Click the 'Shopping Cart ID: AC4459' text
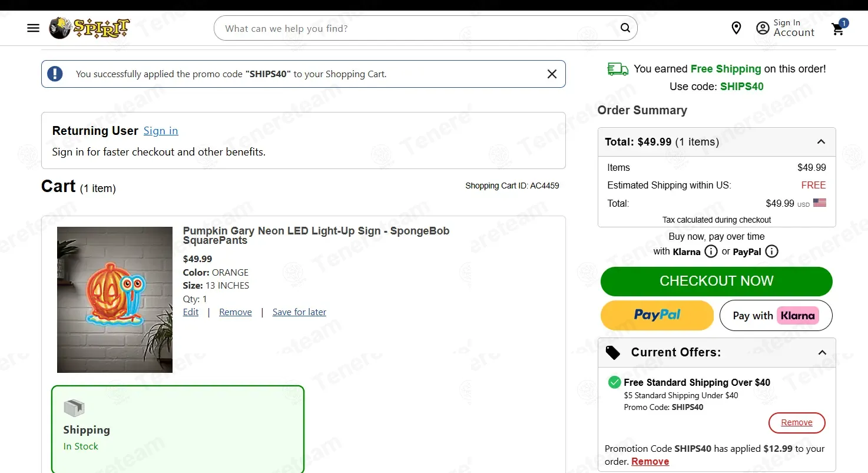Screen dimensions: 868x473 [x=512, y=186]
